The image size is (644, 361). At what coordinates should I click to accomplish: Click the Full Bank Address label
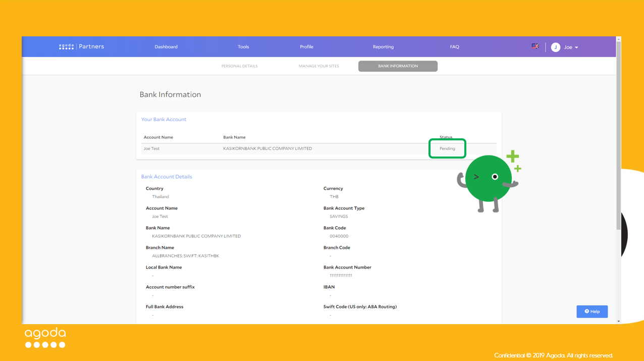point(165,306)
